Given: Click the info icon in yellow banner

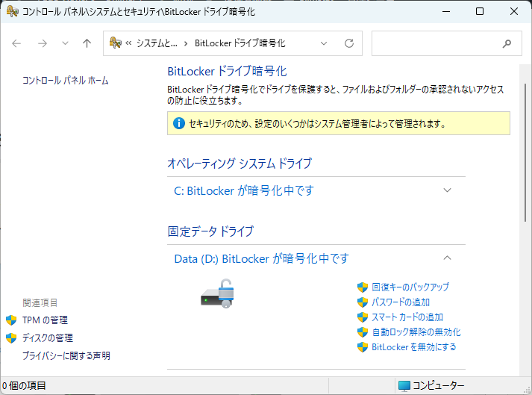Looking at the screenshot, I should [x=178, y=123].
